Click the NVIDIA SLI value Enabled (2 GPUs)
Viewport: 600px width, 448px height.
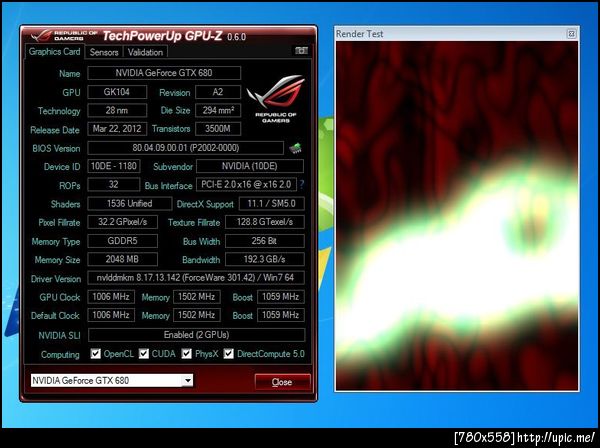[x=197, y=335]
